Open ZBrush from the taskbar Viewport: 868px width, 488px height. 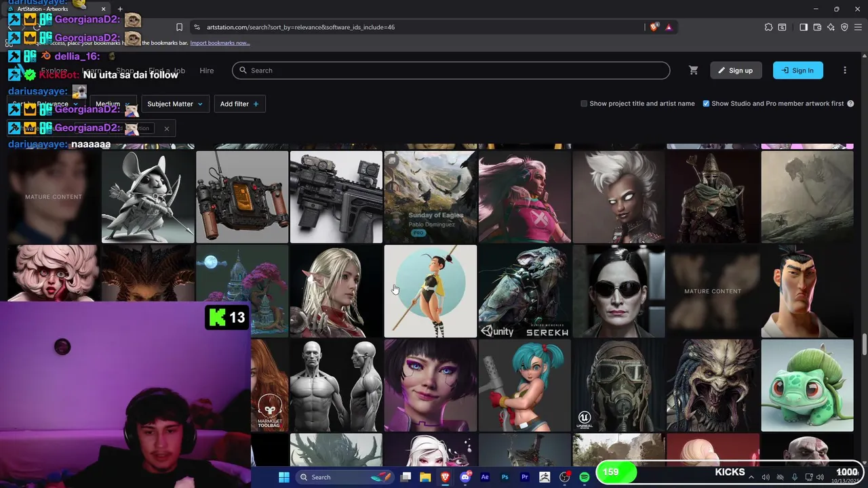[545, 477]
